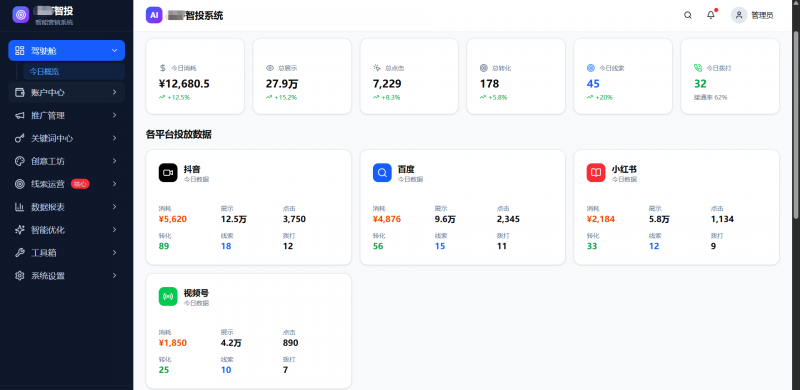Click the green phone icon beside 今日拨打

coord(698,67)
